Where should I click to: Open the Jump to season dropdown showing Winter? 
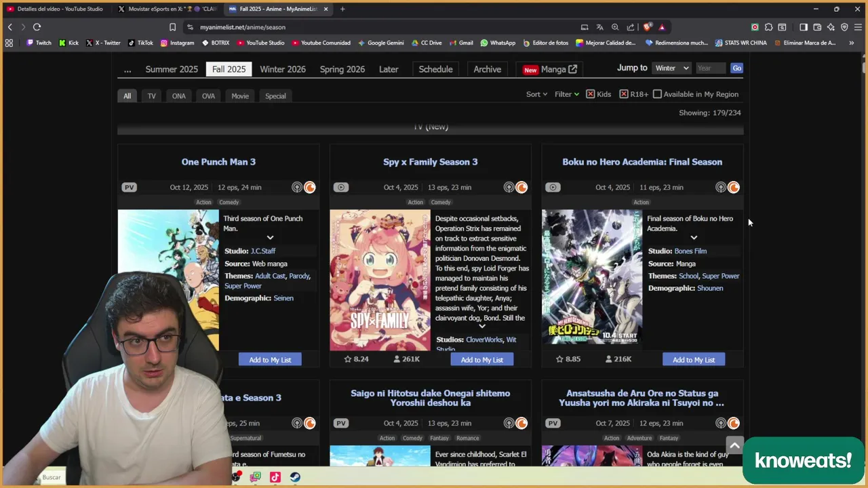(x=671, y=68)
